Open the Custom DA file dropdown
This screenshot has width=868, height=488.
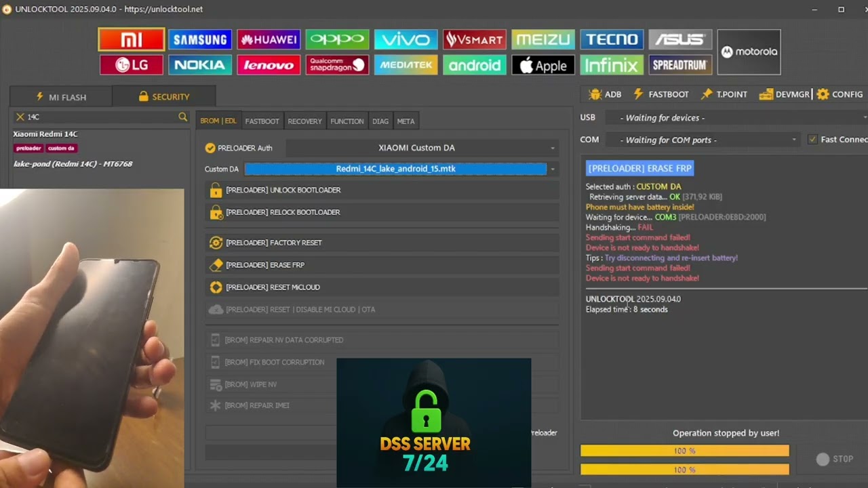553,169
